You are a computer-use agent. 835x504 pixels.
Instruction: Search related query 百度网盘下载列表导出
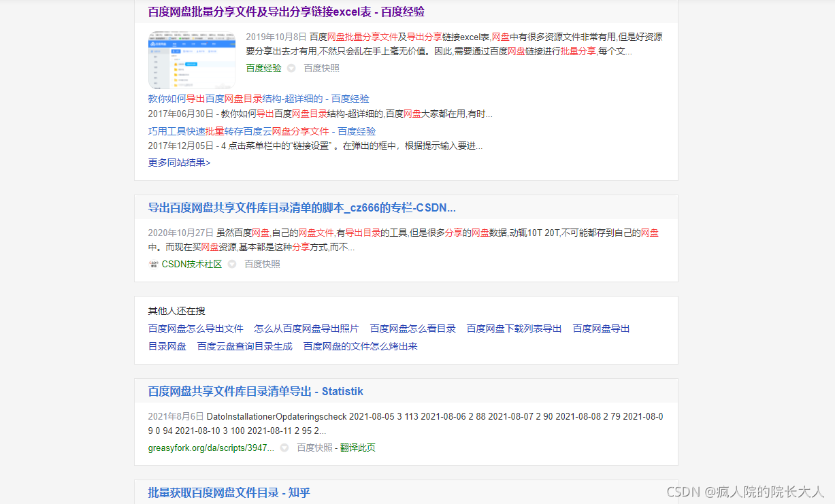tap(514, 329)
